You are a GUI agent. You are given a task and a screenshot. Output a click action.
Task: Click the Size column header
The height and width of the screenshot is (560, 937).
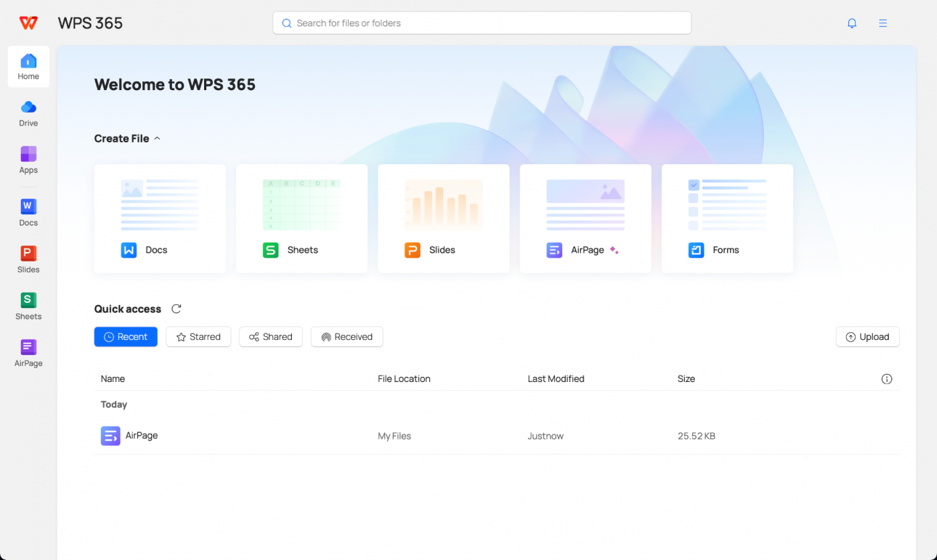pos(686,379)
